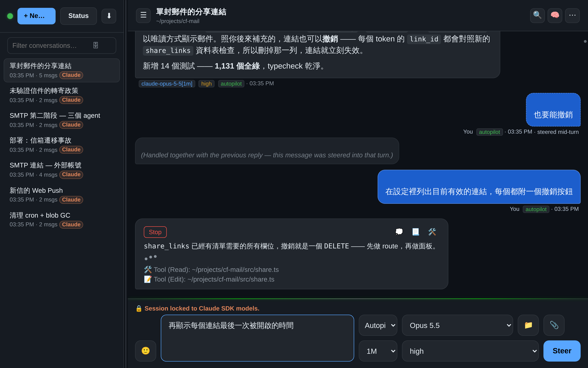Open the folder picker icon button

528,325
